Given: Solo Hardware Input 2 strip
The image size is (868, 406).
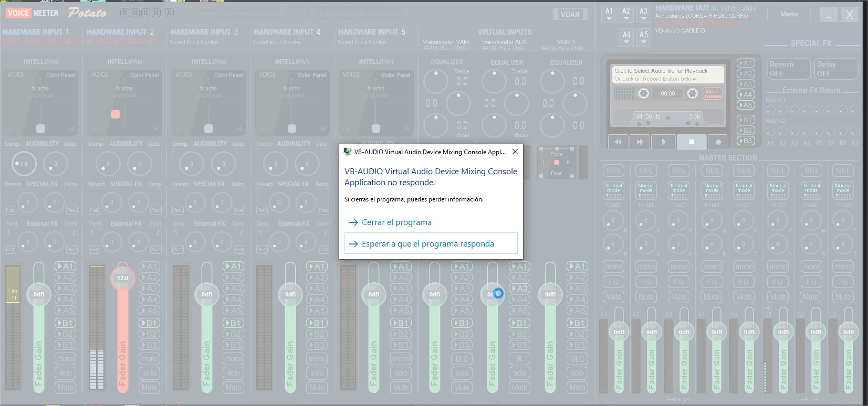Looking at the screenshot, I should (x=150, y=373).
